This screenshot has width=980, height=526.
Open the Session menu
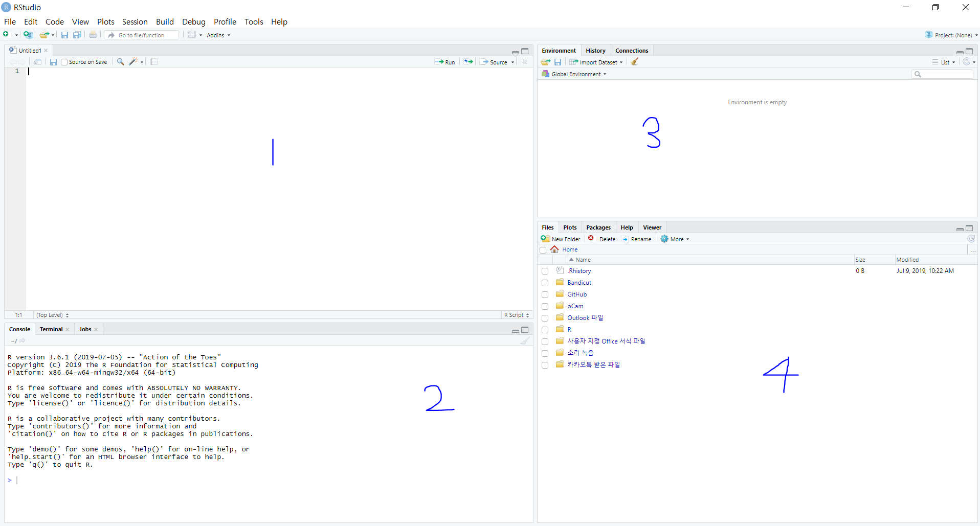click(135, 21)
